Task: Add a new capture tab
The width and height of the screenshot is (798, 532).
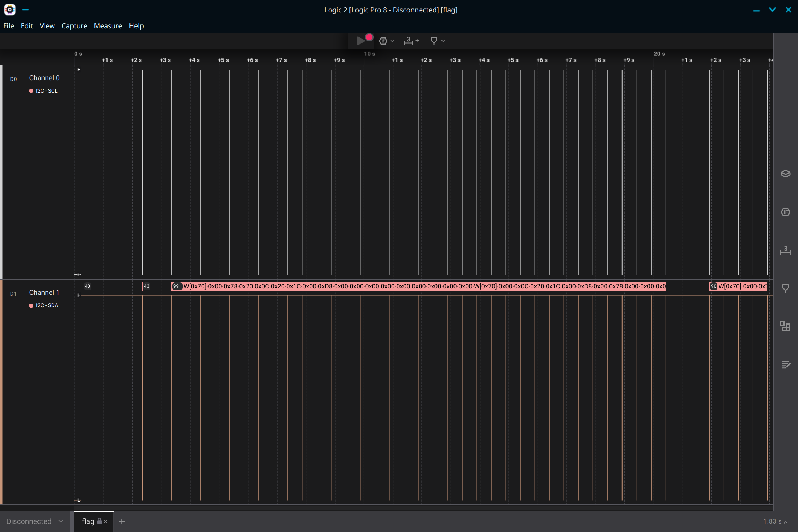Action: pos(122,521)
